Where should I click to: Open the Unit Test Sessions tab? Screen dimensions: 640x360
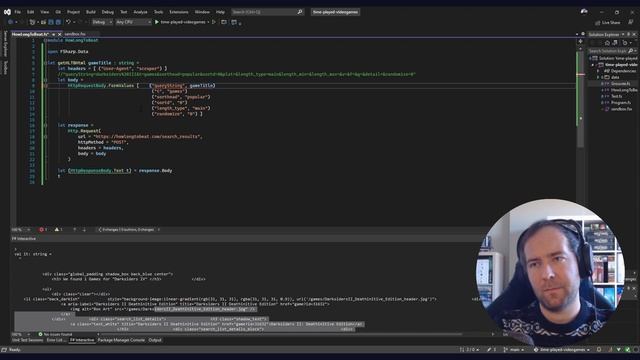pos(27,340)
